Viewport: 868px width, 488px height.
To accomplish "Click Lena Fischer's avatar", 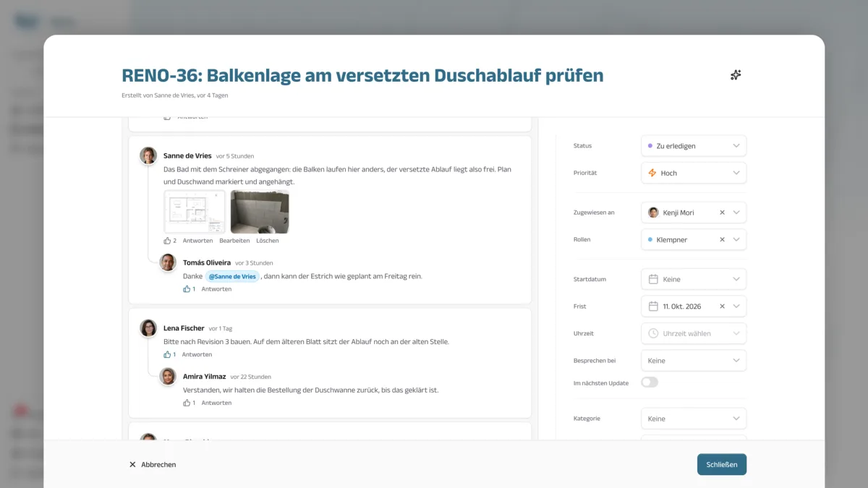I will (x=148, y=328).
